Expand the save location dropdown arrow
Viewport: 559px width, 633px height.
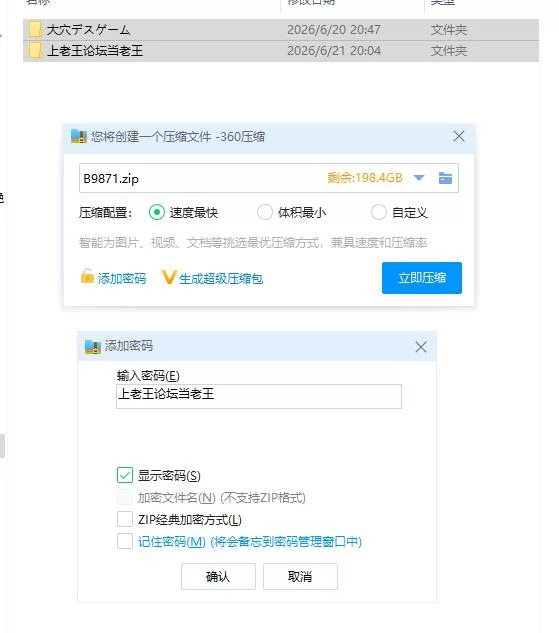pyautogui.click(x=419, y=178)
